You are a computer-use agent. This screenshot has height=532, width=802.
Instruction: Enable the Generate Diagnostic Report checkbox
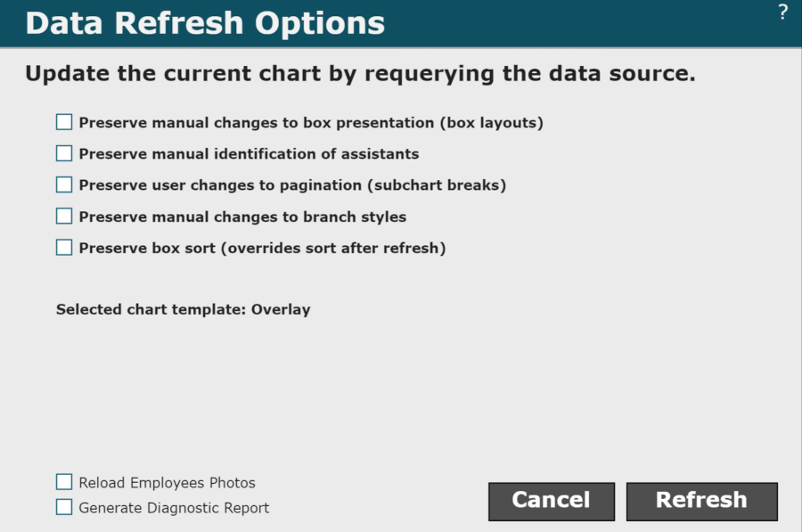point(64,507)
